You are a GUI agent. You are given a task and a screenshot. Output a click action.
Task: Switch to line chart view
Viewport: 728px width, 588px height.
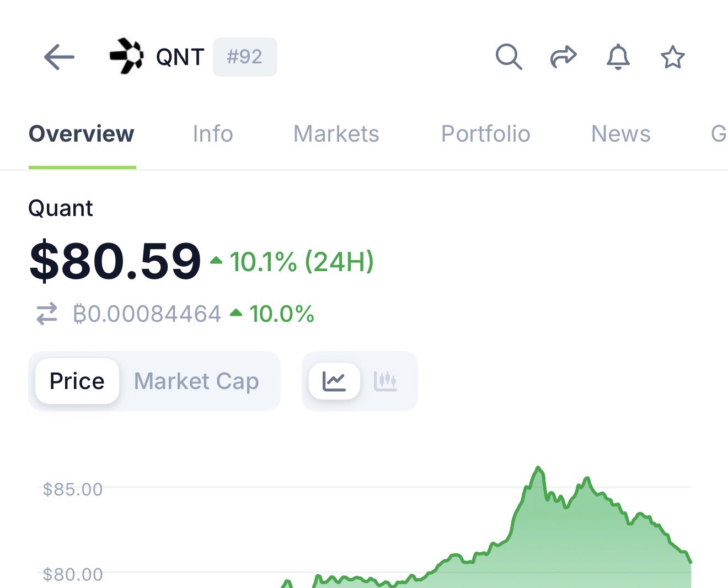334,381
